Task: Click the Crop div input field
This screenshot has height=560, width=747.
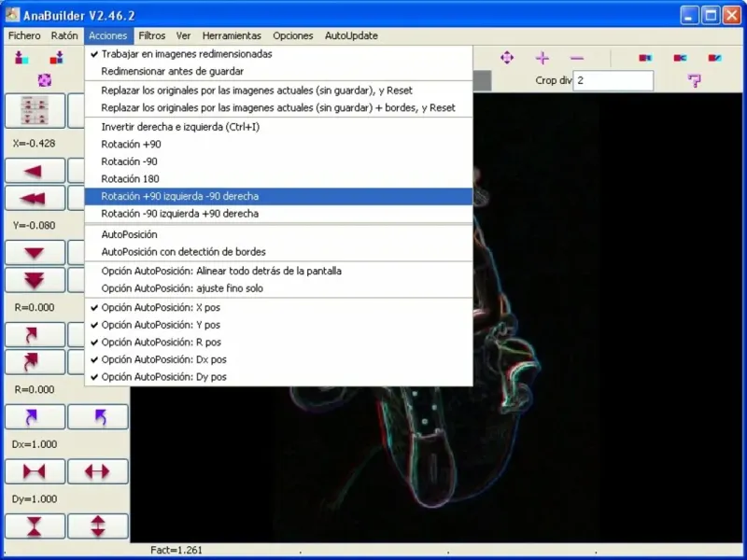Action: tap(613, 81)
